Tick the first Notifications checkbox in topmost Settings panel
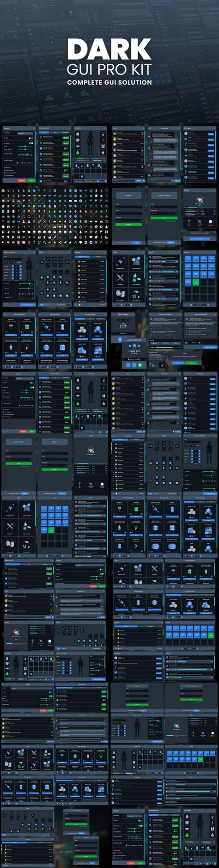This screenshot has height=868, width=219. [5, 170]
